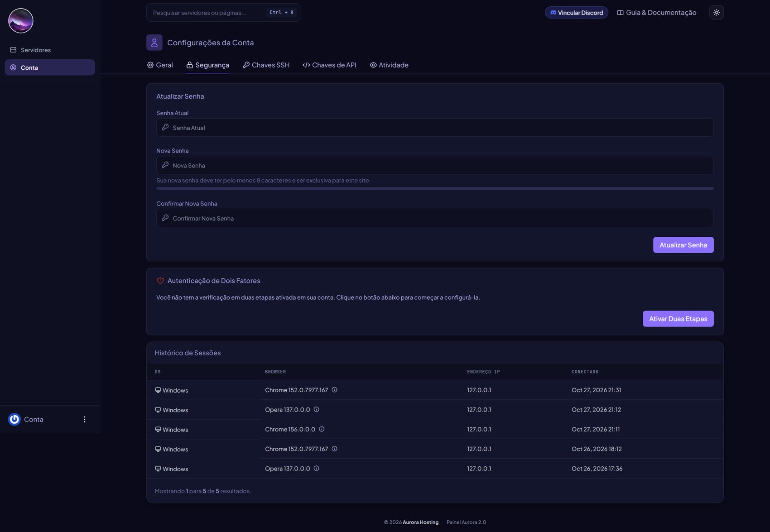
Task: Click the ENDEREÇO IP column header
Action: click(x=483, y=372)
